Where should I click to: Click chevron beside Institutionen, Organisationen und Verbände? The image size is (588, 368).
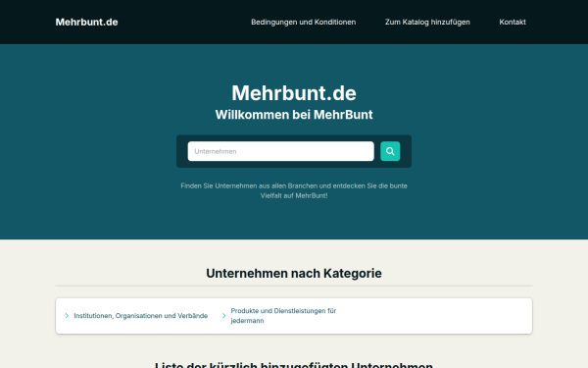(67, 316)
